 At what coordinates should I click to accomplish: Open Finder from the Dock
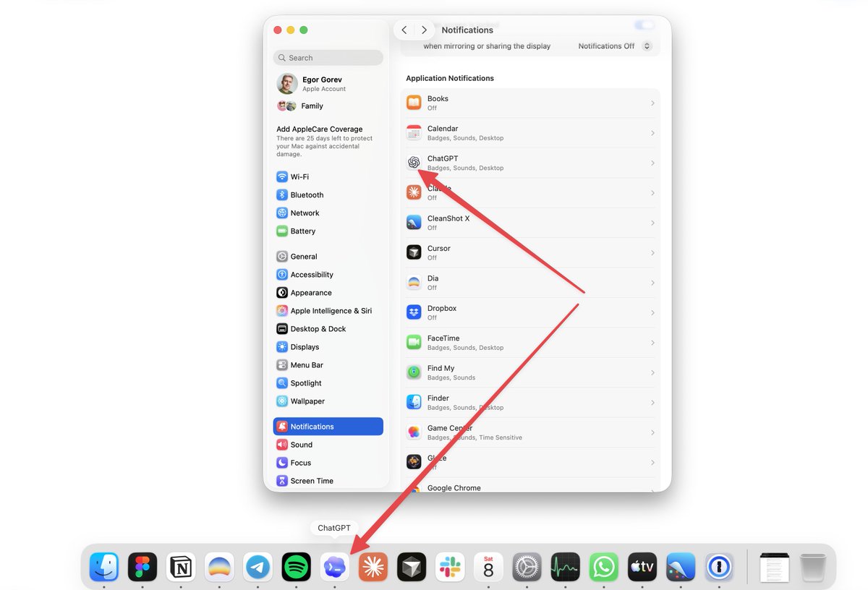click(104, 568)
